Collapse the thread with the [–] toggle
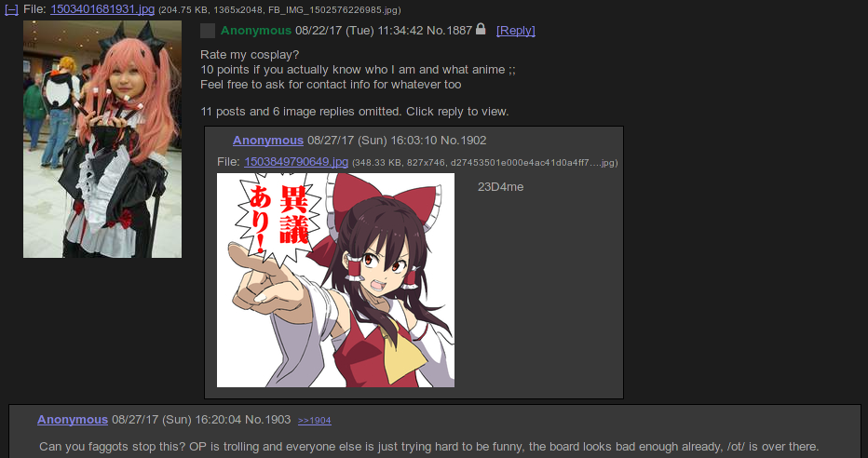Screen dimensions: 868x458 click(x=11, y=9)
